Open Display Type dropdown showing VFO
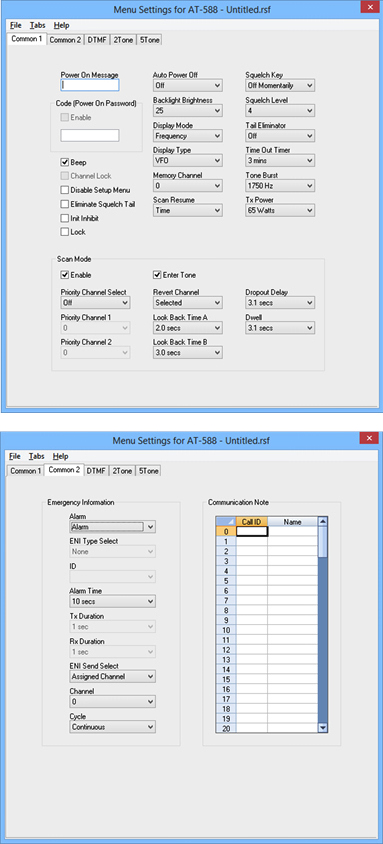The image size is (383, 844). point(187,160)
